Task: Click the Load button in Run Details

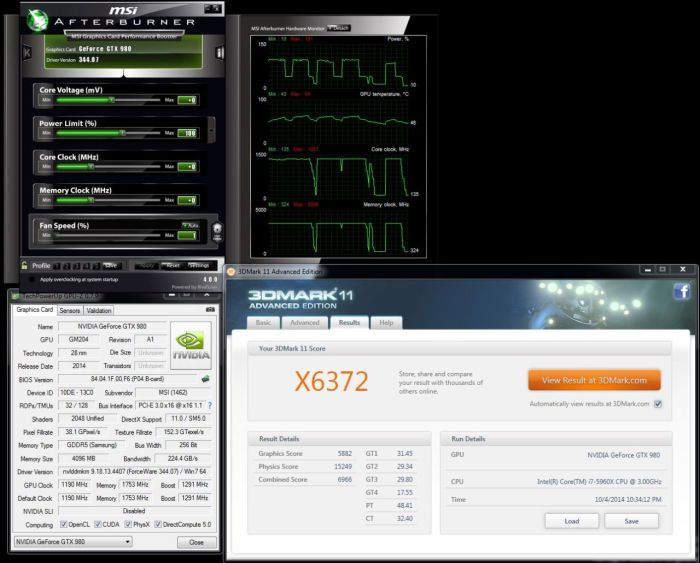Action: 572,521
